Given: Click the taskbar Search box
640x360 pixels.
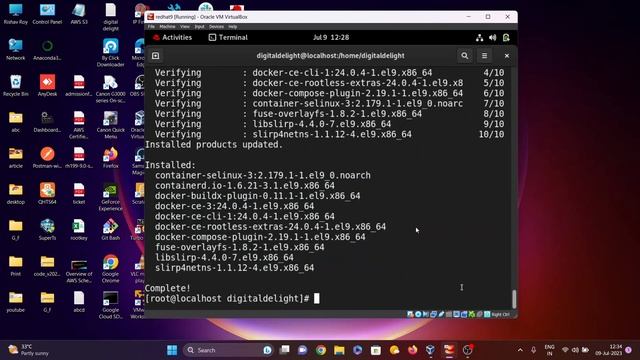Looking at the screenshot, I should coord(229,350).
